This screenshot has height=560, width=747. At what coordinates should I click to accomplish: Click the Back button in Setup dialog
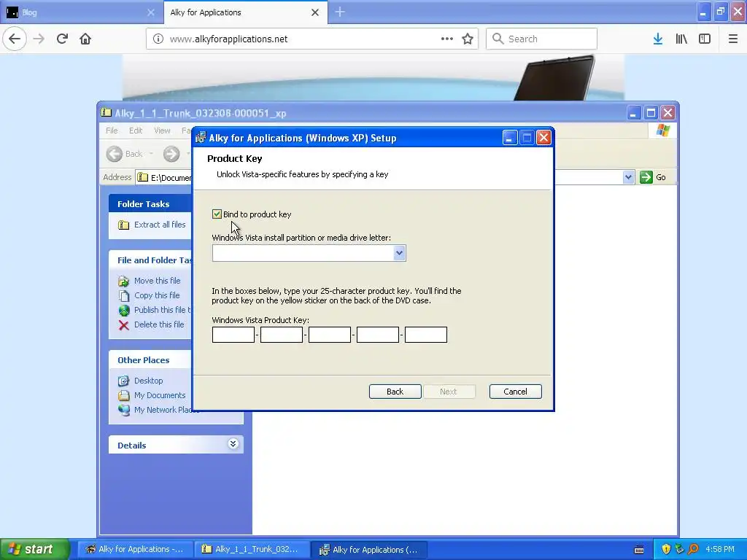[395, 392]
